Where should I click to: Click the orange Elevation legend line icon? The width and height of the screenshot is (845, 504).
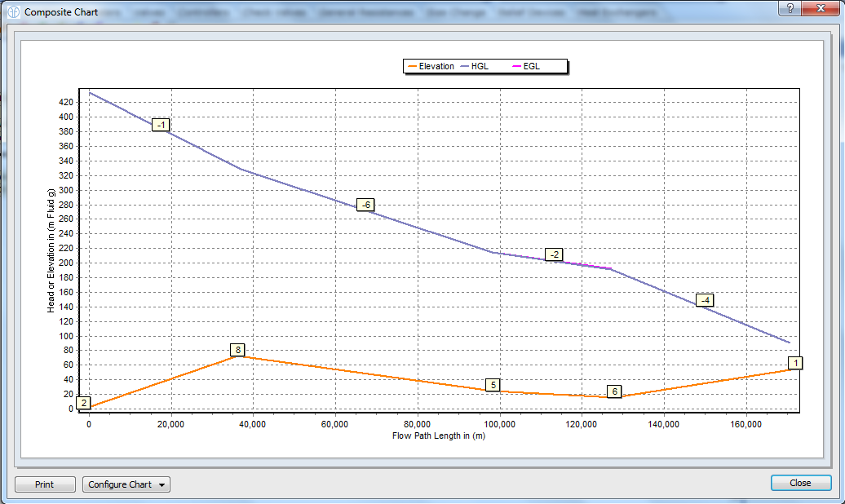pos(413,66)
